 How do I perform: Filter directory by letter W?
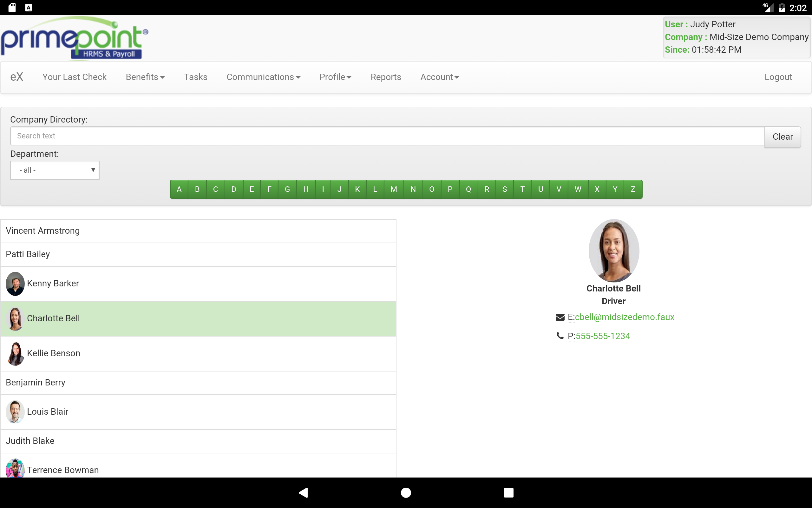pyautogui.click(x=578, y=189)
